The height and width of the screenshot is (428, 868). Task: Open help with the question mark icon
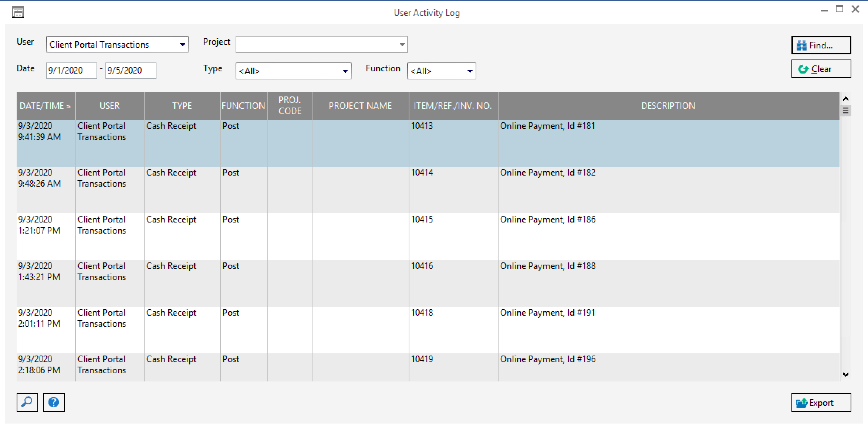(54, 402)
